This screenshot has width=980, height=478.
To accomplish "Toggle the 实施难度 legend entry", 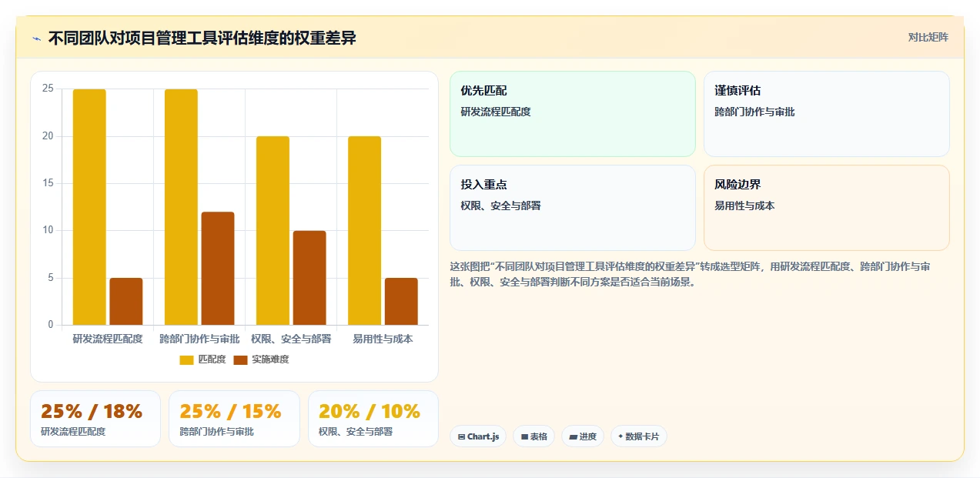I will tap(261, 359).
